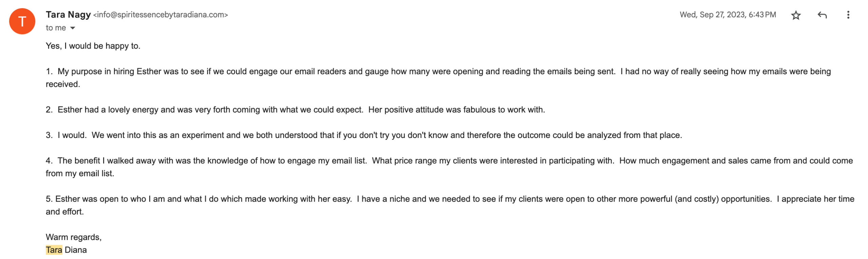Viewport: 868px width, 259px height.
Task: Click the highlighted word Tara in signature
Action: click(x=54, y=250)
